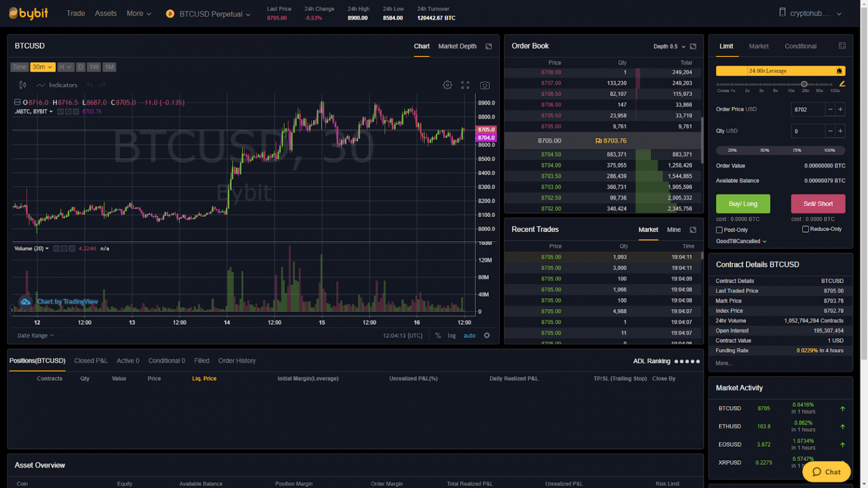Click user account device icon
The width and height of the screenshot is (868, 488).
[x=782, y=12]
